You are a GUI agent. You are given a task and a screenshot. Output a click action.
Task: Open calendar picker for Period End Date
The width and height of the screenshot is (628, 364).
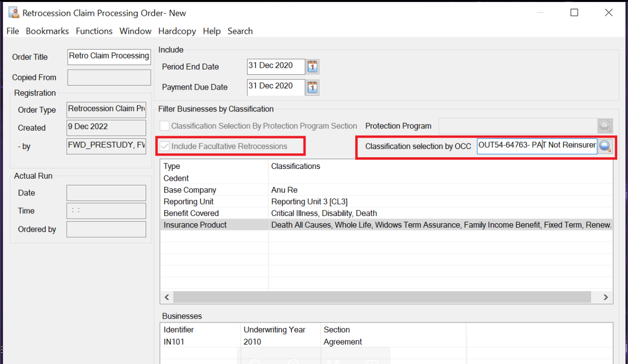(312, 67)
